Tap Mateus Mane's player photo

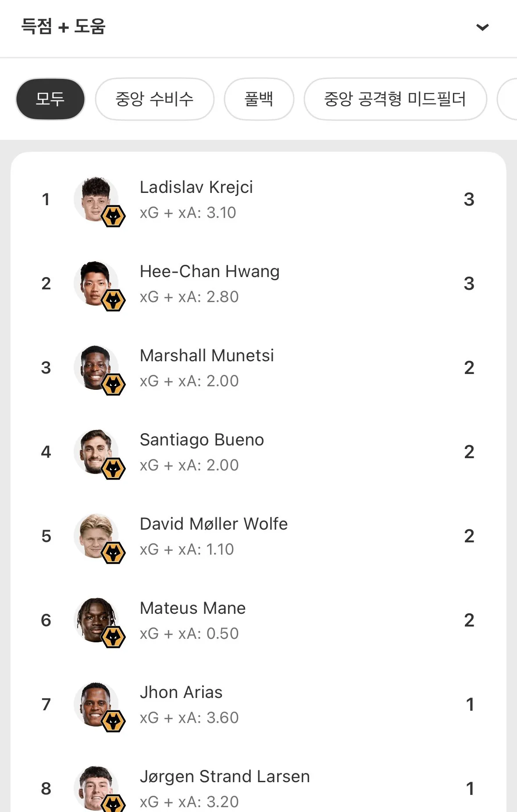[x=96, y=620]
